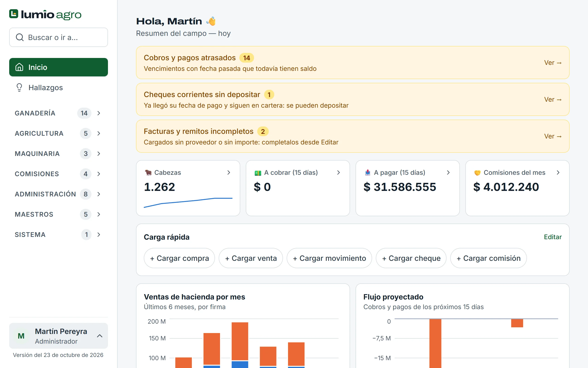588x368 pixels.
Task: Click Editar in Carga rápida
Action: point(553,237)
